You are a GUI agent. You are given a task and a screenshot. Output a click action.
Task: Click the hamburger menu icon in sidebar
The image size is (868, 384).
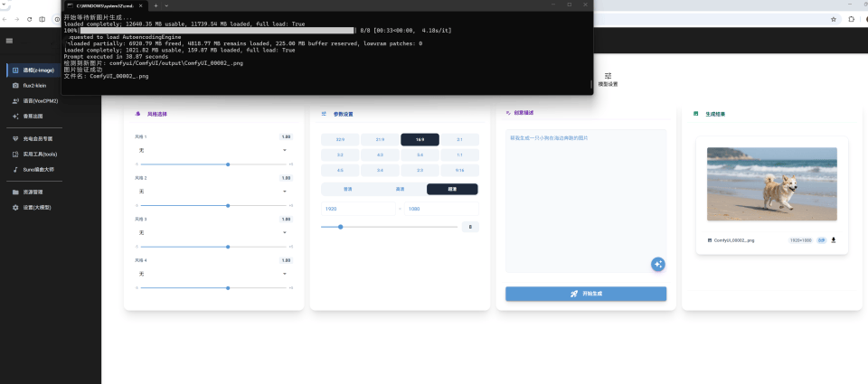click(x=9, y=41)
